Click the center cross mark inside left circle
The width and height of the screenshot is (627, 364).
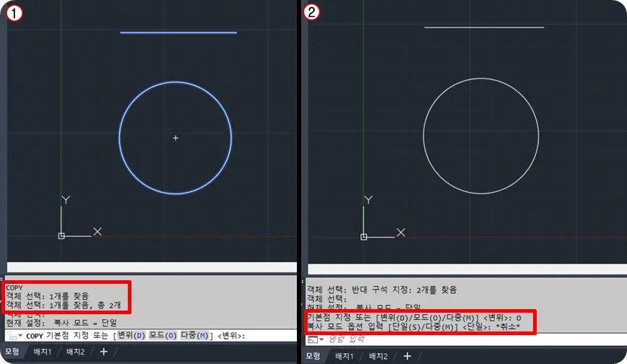(x=176, y=138)
